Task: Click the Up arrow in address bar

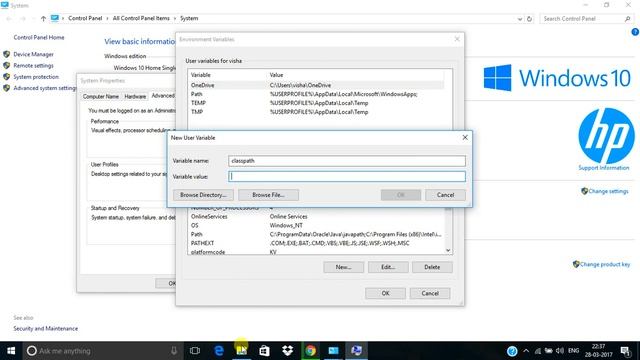Action: [43, 19]
